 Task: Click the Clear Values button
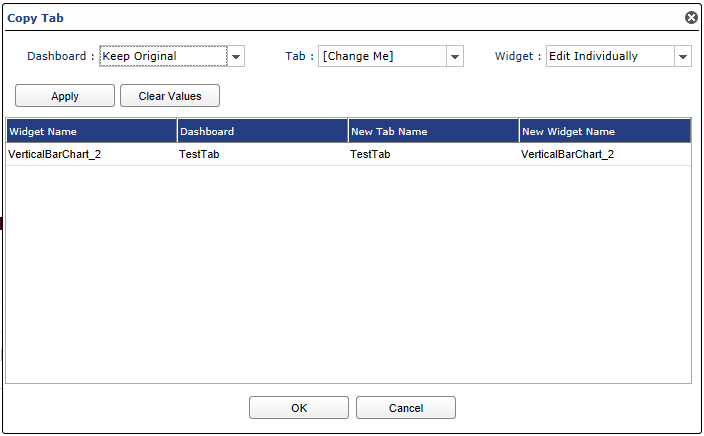(x=170, y=96)
